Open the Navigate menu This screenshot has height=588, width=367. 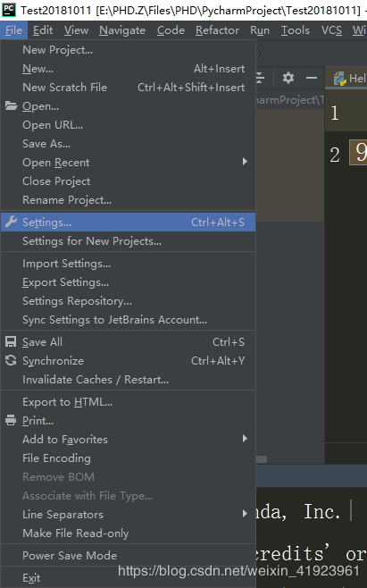[122, 30]
